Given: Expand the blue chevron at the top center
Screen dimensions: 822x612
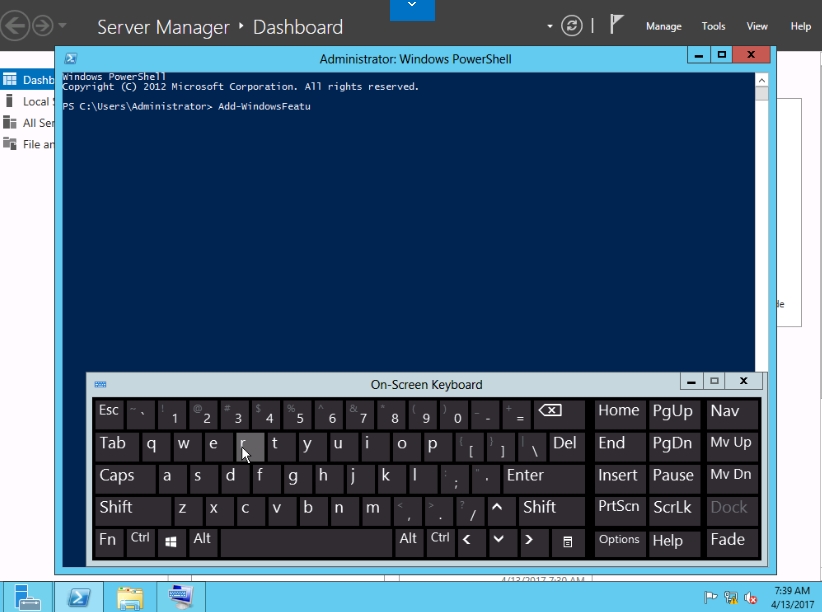Looking at the screenshot, I should [x=411, y=8].
